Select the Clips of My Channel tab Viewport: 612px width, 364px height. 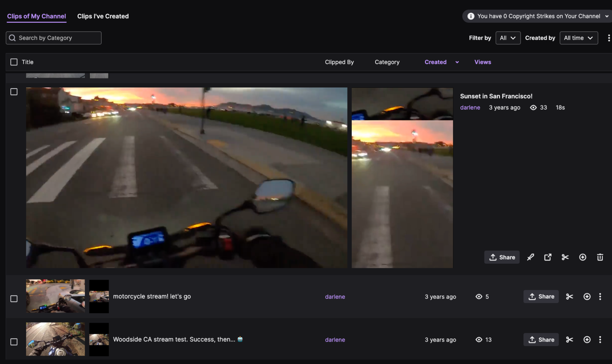pyautogui.click(x=36, y=16)
